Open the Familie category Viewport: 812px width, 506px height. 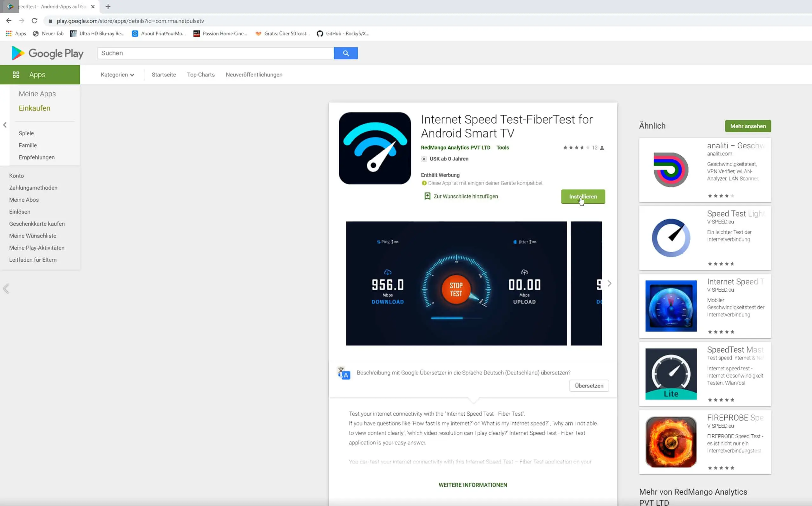28,145
